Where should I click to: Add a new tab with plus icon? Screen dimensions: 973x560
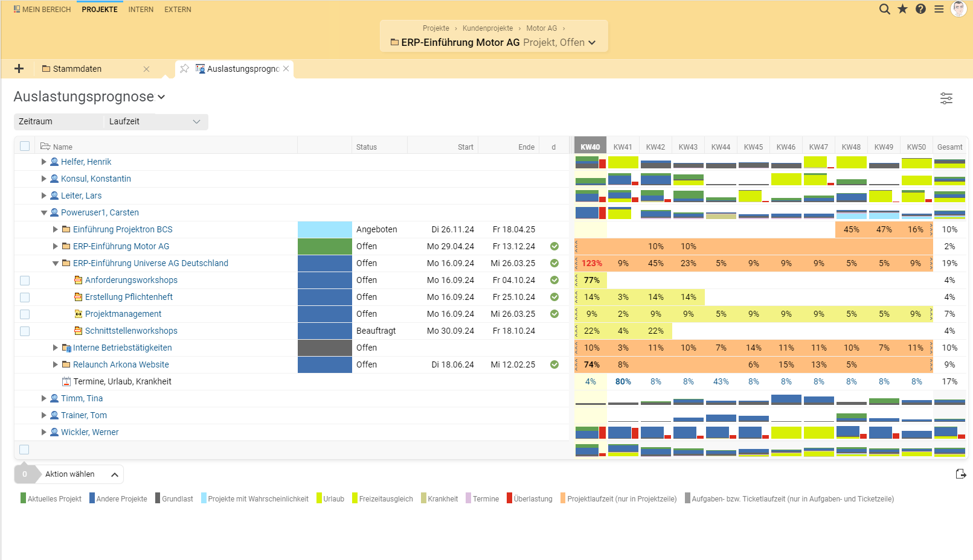19,69
